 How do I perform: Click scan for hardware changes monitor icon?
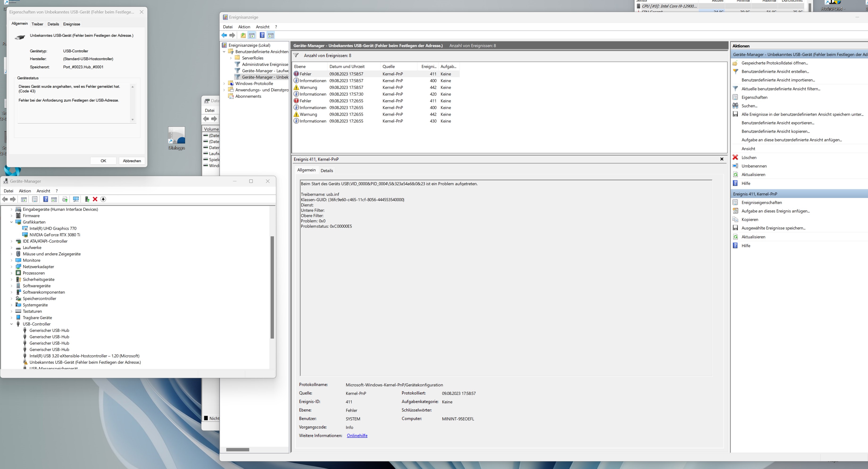pos(76,199)
